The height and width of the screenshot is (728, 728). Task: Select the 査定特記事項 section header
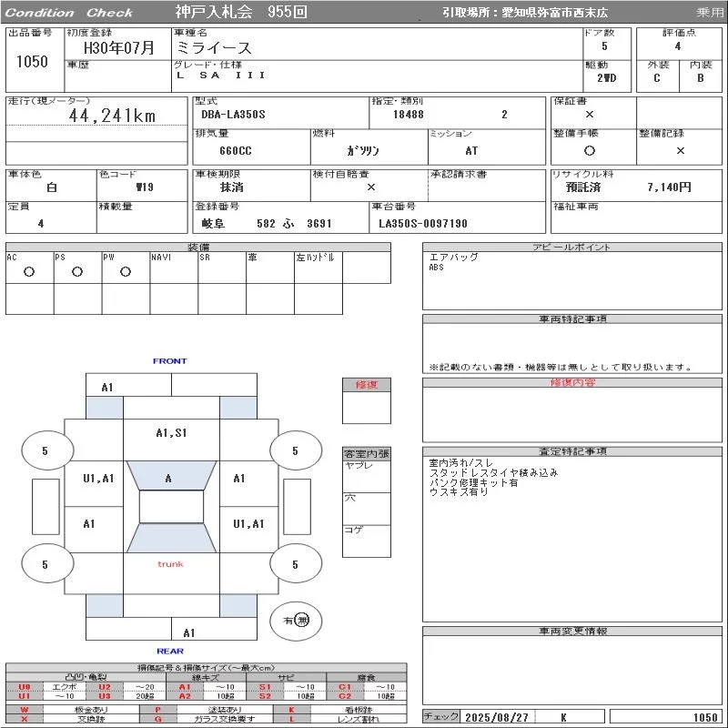570,451
